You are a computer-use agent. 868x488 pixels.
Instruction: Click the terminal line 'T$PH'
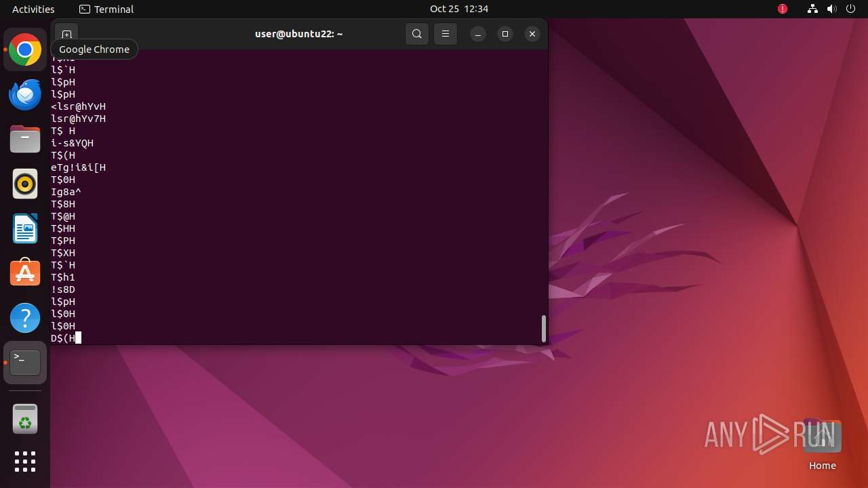coord(63,241)
